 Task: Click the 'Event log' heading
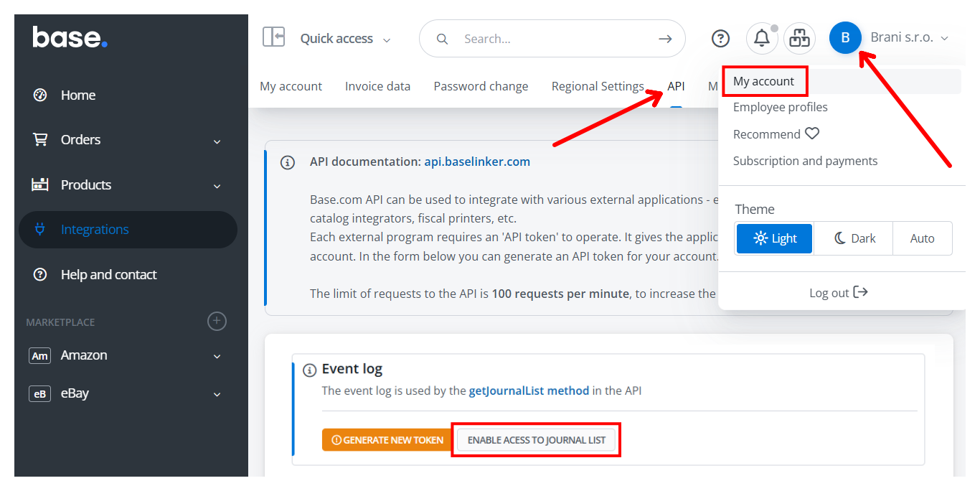pos(352,369)
